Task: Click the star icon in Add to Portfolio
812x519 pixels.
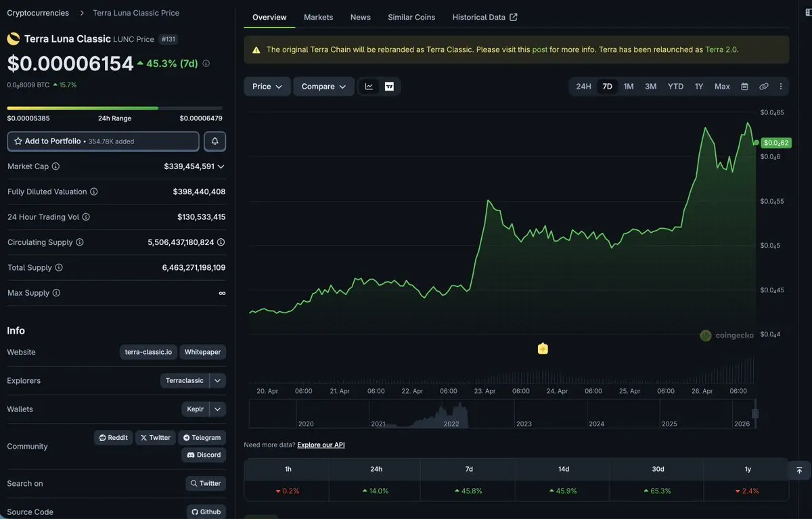Action: [18, 141]
